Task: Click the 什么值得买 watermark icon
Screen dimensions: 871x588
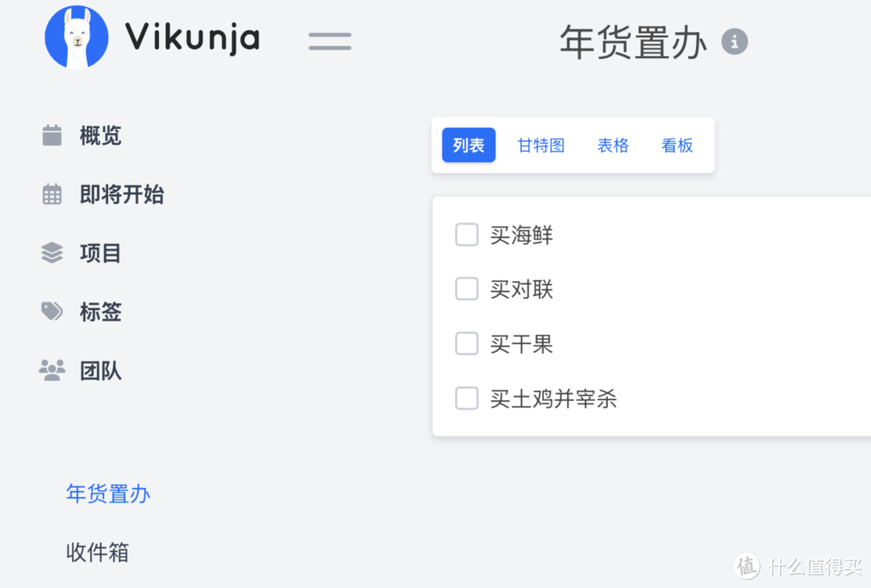Action: tap(746, 568)
